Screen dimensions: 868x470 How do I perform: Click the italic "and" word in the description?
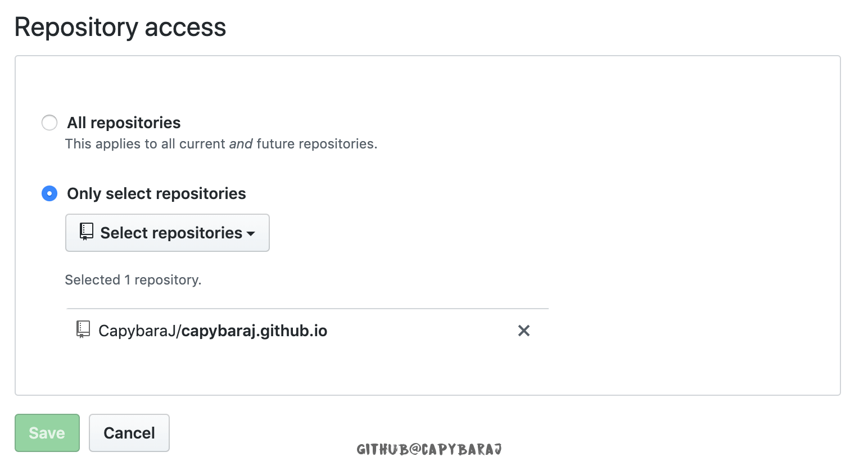241,144
